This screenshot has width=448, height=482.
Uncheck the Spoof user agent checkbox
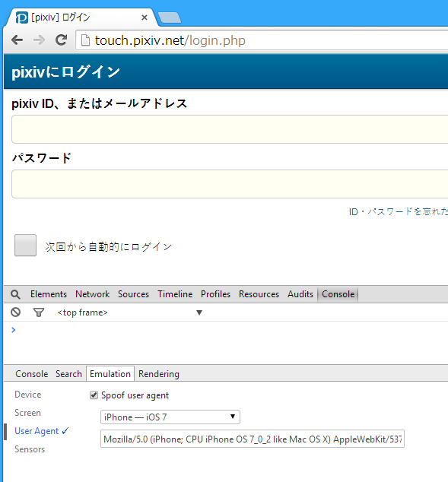(x=94, y=395)
